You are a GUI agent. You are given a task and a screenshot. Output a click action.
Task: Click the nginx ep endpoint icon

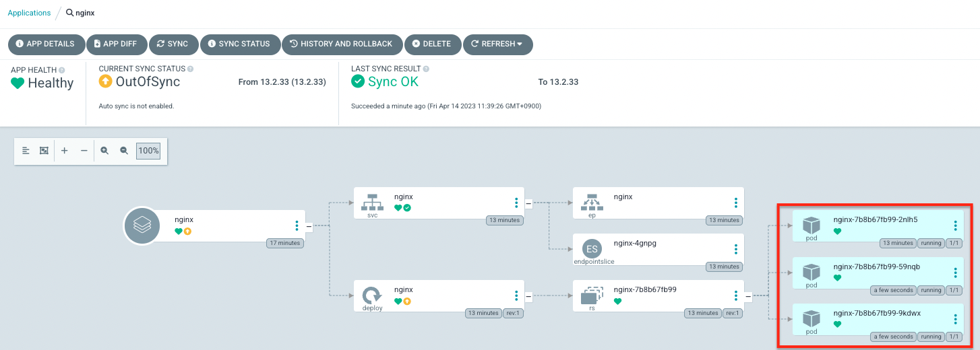[x=592, y=202]
